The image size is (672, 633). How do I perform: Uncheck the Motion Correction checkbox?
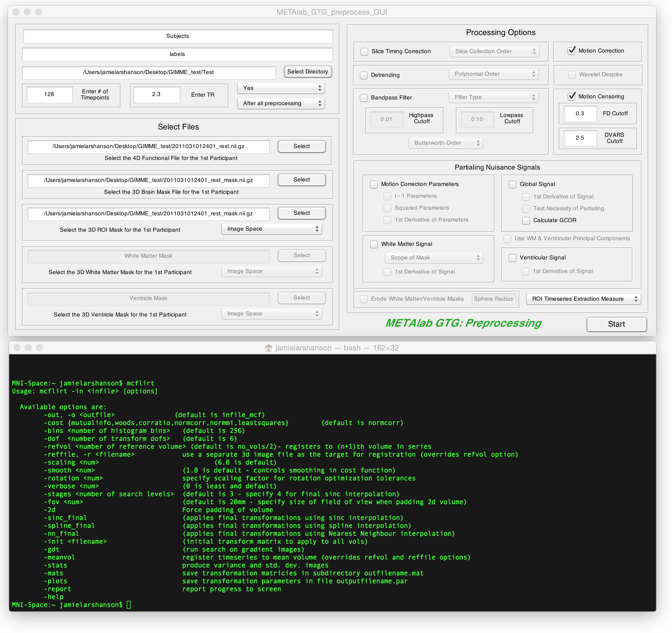571,51
